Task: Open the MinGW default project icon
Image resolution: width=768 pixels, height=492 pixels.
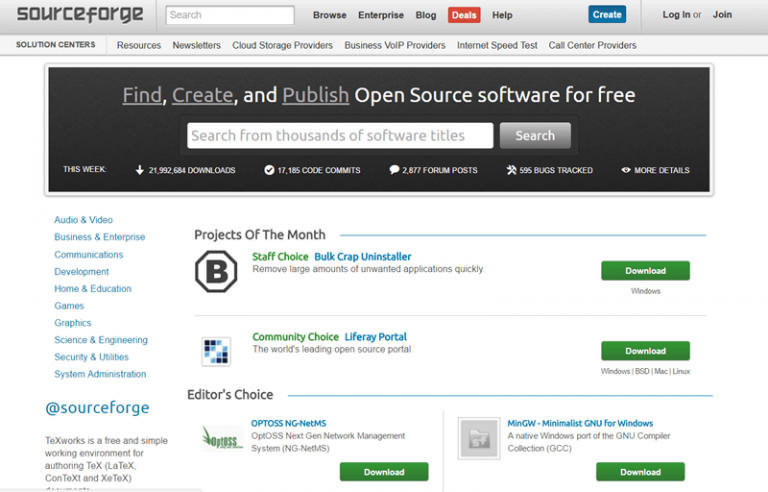Action: click(479, 438)
